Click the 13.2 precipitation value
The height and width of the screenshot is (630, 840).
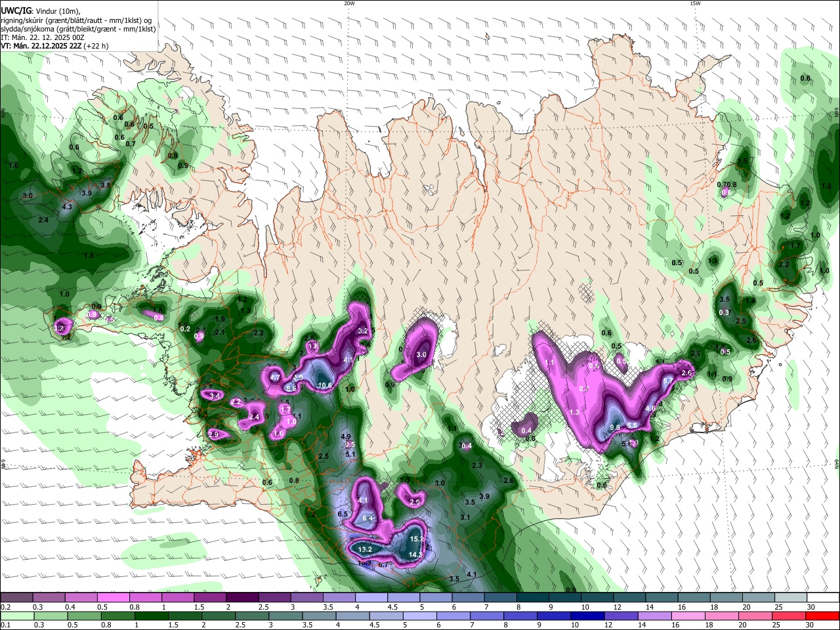(365, 549)
